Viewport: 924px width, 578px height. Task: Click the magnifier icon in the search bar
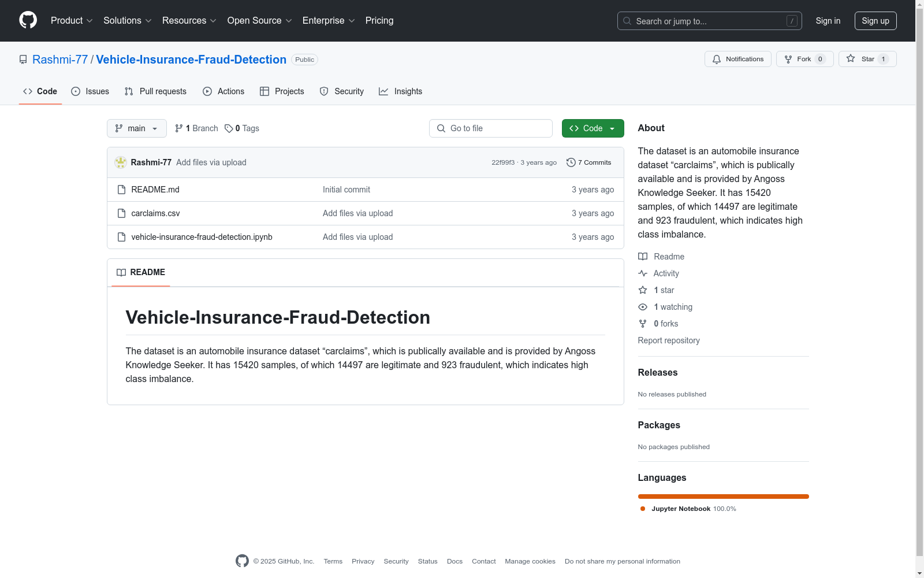click(x=627, y=21)
